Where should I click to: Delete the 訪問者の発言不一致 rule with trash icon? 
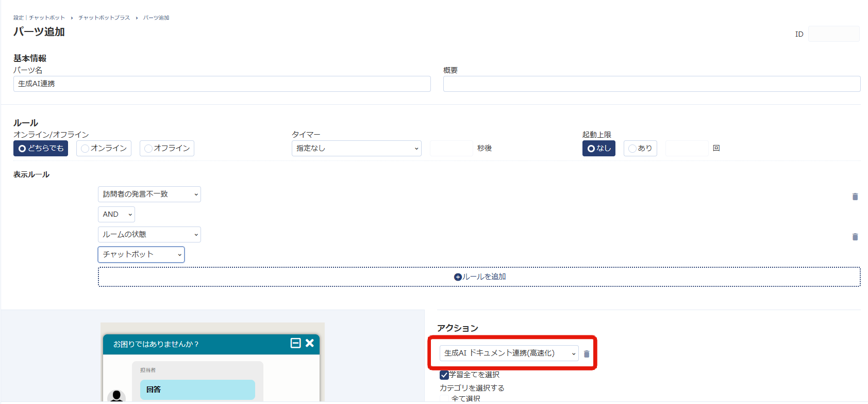click(855, 197)
